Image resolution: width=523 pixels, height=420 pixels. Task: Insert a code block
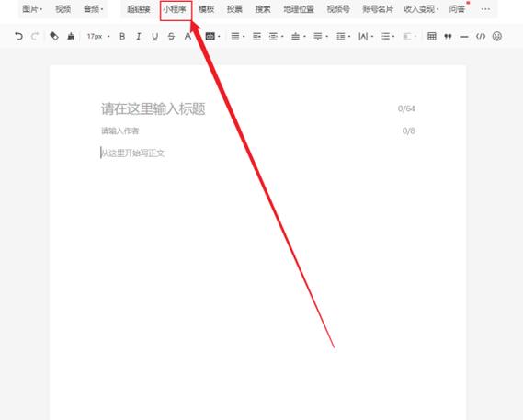(x=481, y=37)
